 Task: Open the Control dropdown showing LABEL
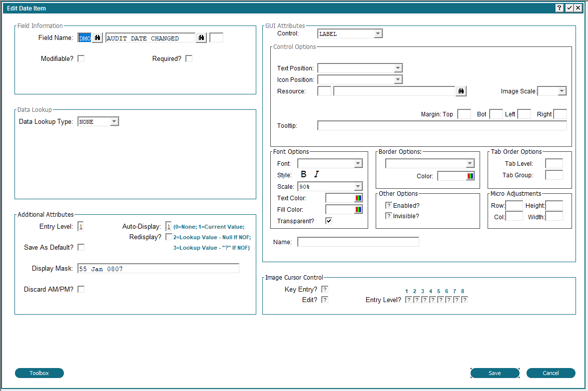[378, 34]
